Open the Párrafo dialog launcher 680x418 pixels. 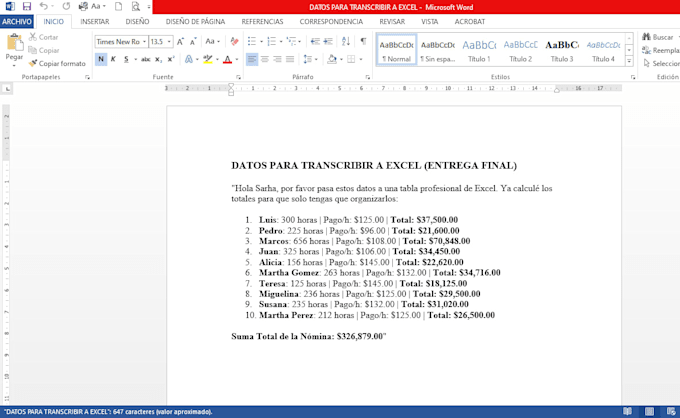[368, 77]
